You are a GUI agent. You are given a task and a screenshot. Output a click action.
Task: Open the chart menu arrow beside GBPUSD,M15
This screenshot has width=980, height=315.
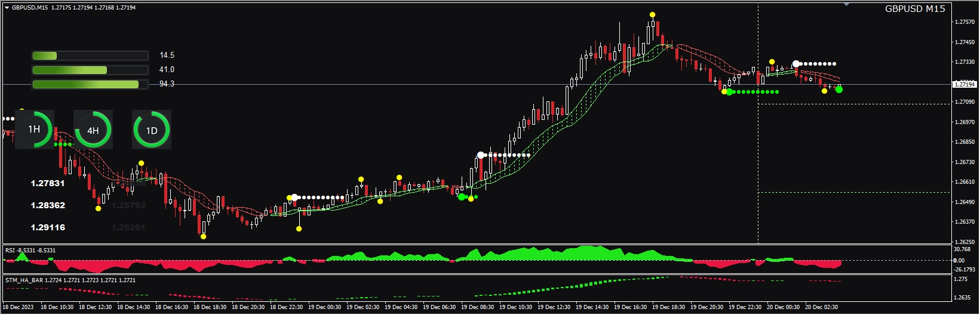(7, 8)
